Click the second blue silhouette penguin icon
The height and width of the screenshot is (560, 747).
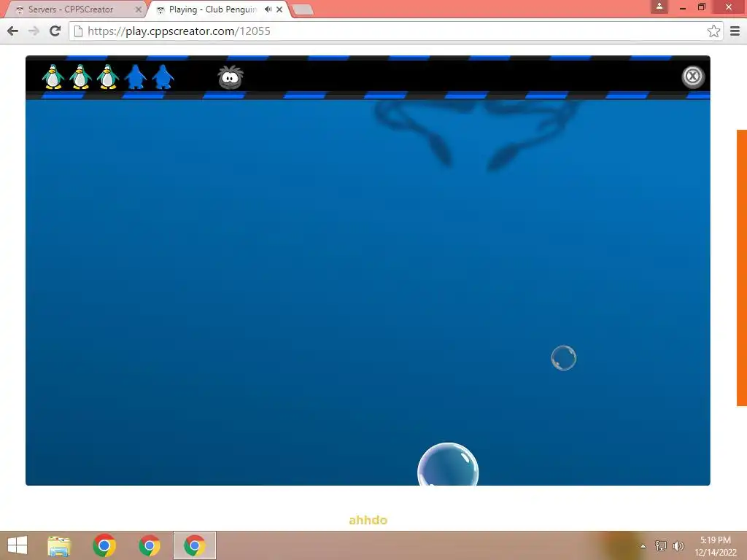[163, 77]
